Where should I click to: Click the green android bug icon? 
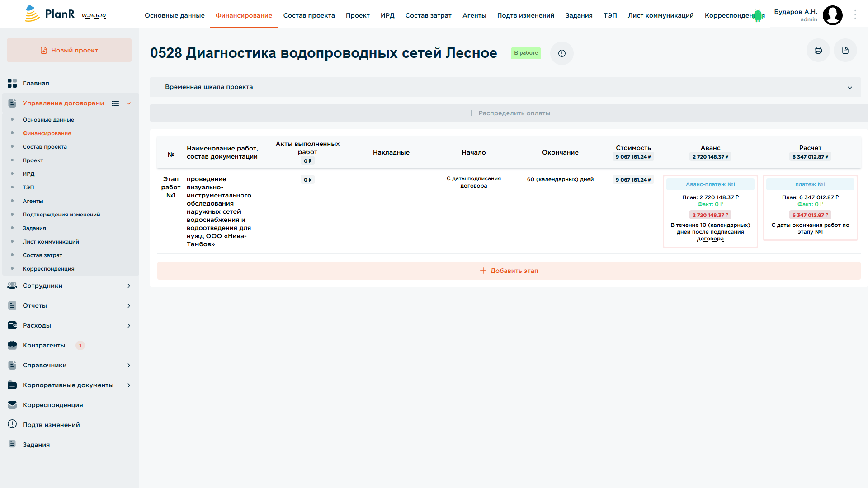click(758, 16)
